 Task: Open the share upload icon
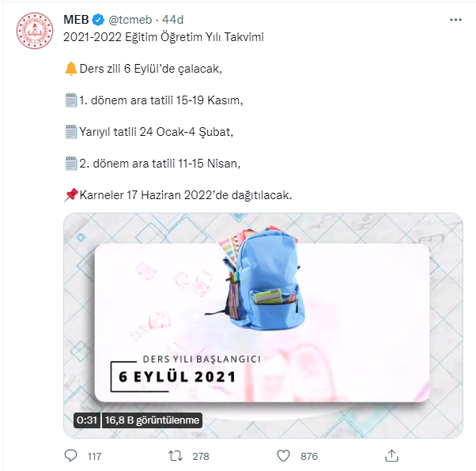pos(391,455)
